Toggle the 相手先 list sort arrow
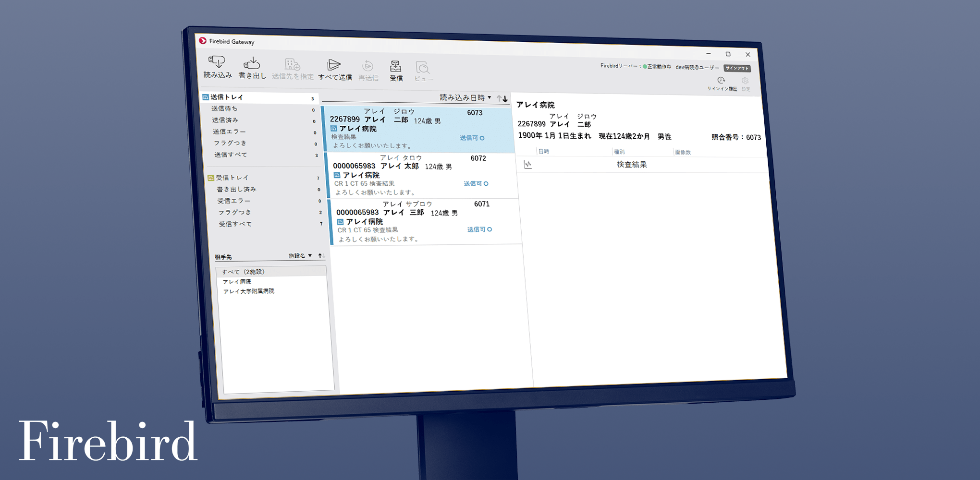The height and width of the screenshot is (480, 980). [320, 256]
